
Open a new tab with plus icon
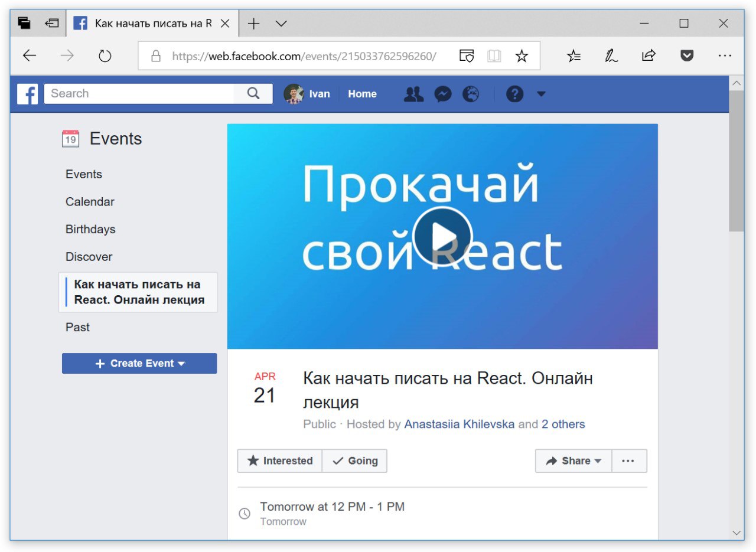pos(253,24)
